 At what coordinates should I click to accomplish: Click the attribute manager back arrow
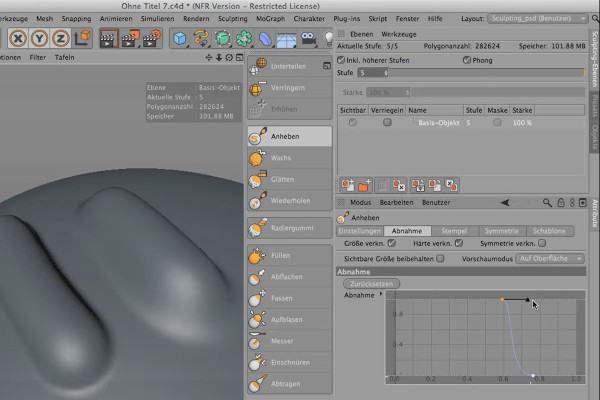pyautogui.click(x=505, y=202)
